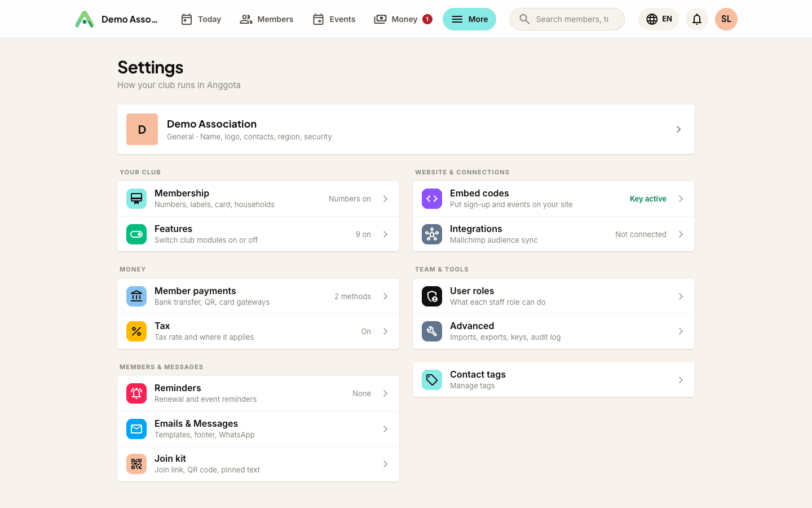Click the Emails & Messages envelope icon
This screenshot has height=508, width=812.
(136, 429)
